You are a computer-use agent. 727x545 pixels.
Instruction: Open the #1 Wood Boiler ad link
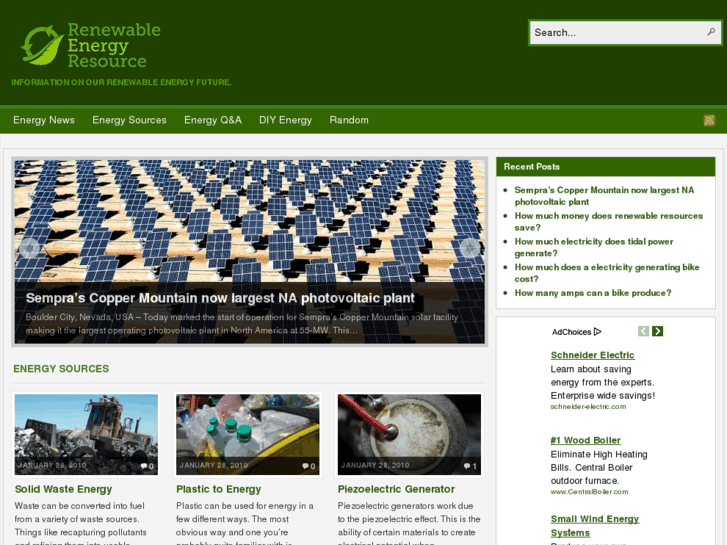tap(586, 440)
